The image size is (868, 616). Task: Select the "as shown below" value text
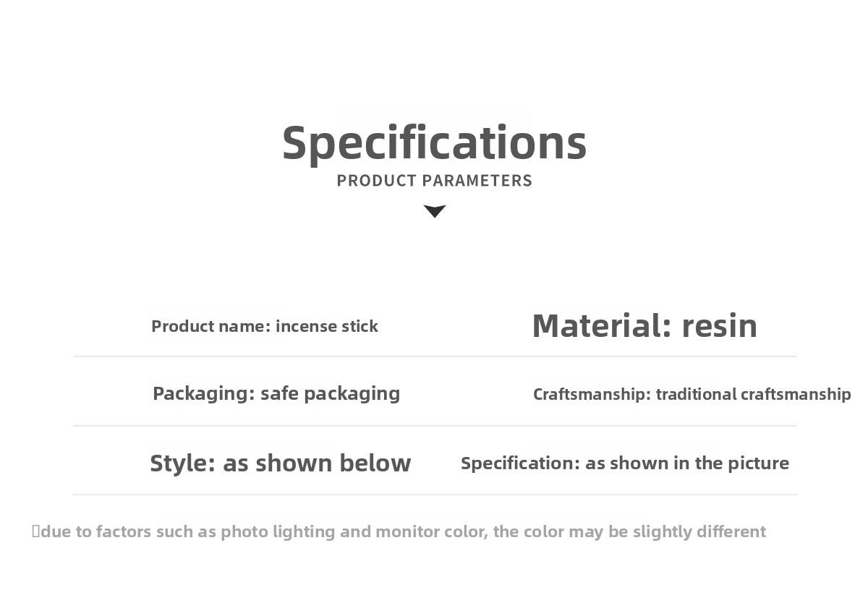click(317, 463)
